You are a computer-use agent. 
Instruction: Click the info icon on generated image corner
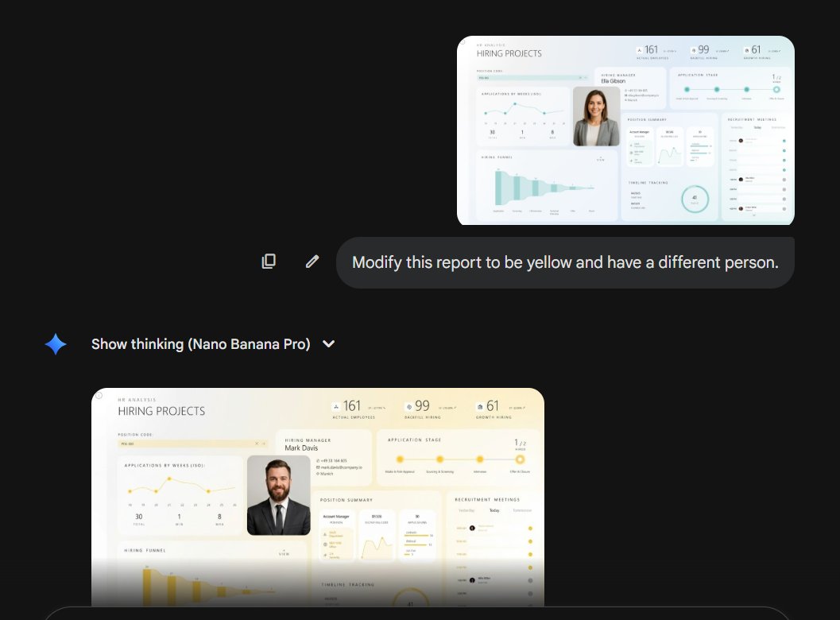[x=99, y=396]
